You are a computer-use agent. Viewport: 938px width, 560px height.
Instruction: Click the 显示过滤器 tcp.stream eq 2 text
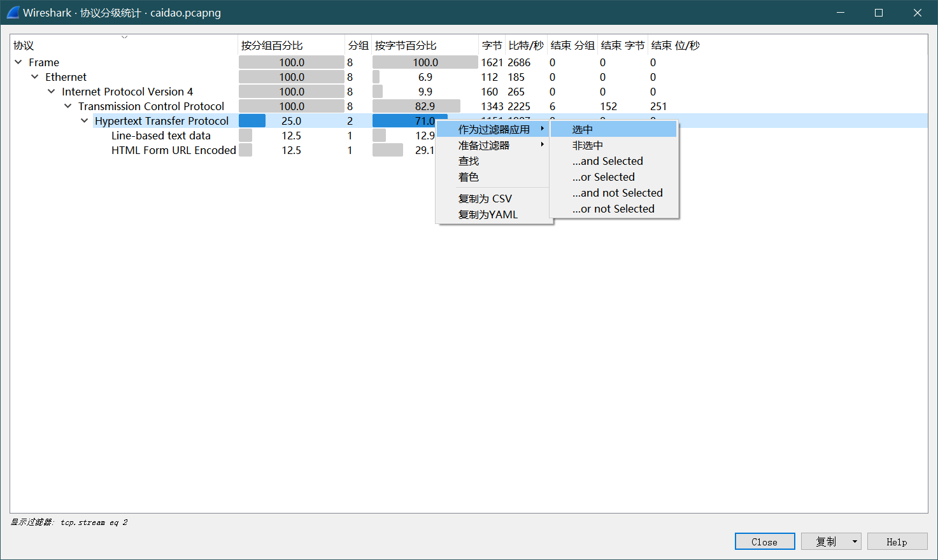(69, 522)
